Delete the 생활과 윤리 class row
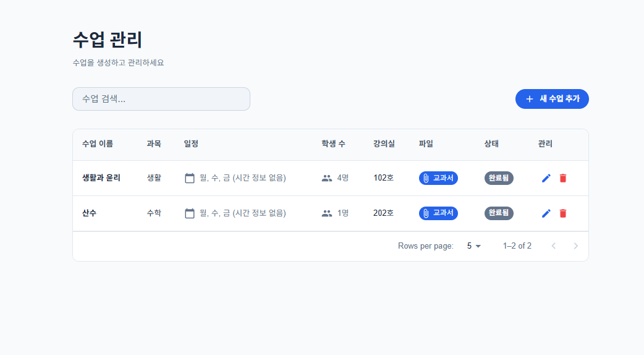Image resolution: width=644 pixels, height=355 pixels. pos(562,178)
